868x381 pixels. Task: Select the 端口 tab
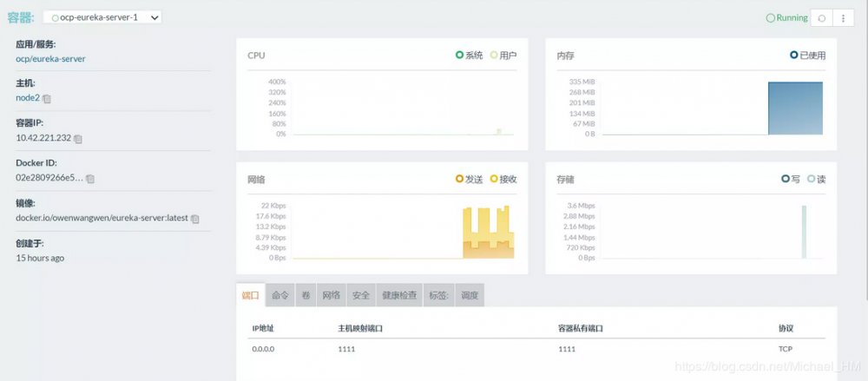251,295
